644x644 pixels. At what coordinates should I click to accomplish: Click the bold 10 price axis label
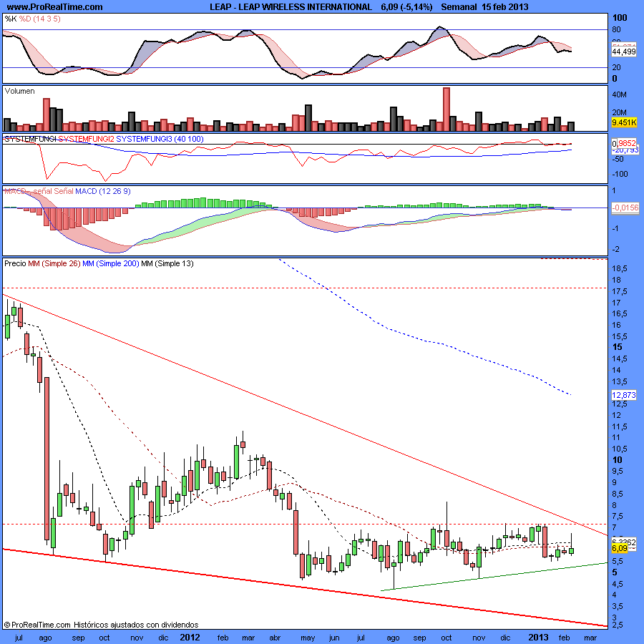point(617,460)
